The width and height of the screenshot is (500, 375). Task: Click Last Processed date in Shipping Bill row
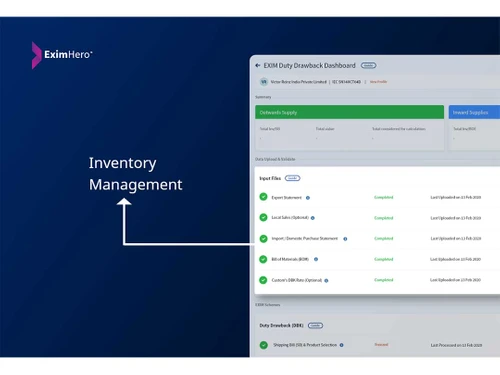point(456,345)
